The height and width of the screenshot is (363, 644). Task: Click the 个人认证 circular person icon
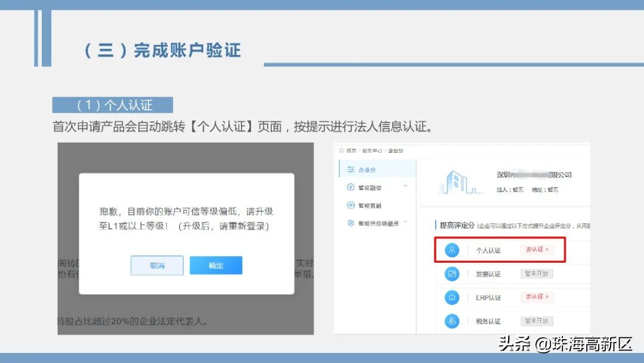point(451,250)
